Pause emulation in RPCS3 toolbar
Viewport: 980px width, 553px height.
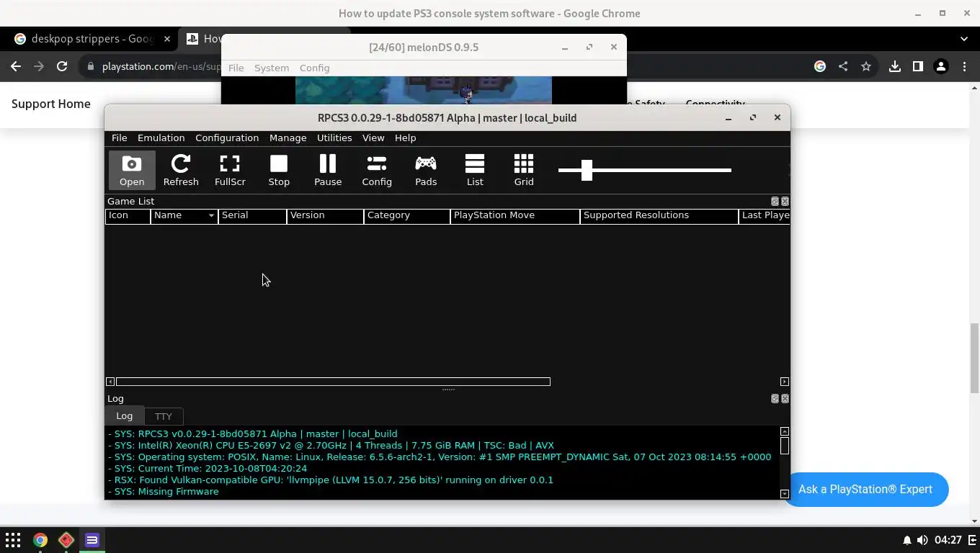point(328,171)
